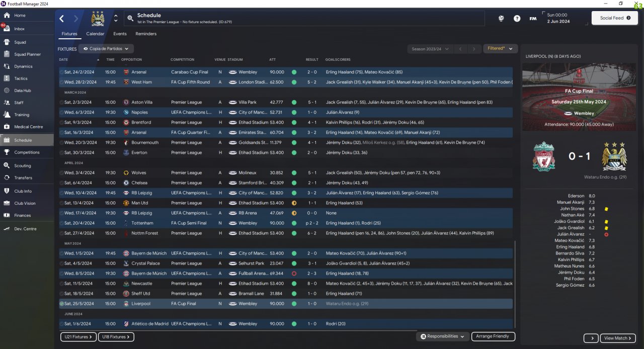The width and height of the screenshot is (644, 349).
Task: Open Finances in the sidebar
Action: (x=27, y=215)
